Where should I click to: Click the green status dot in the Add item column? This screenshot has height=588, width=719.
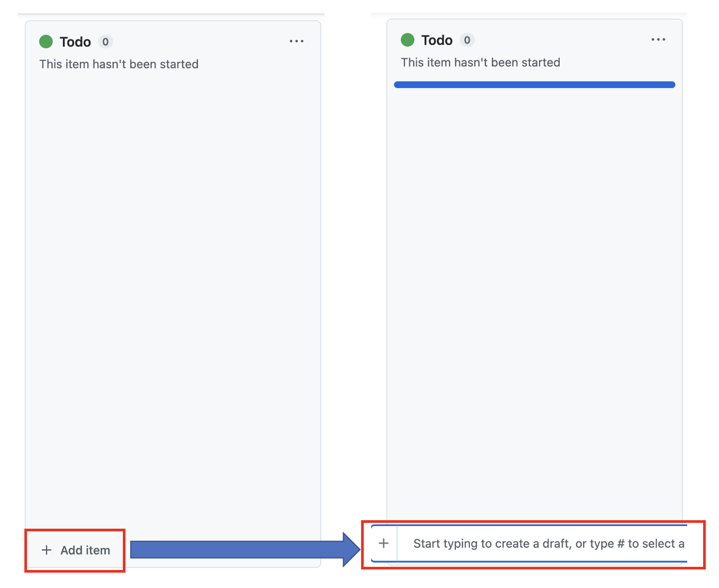coord(46,41)
